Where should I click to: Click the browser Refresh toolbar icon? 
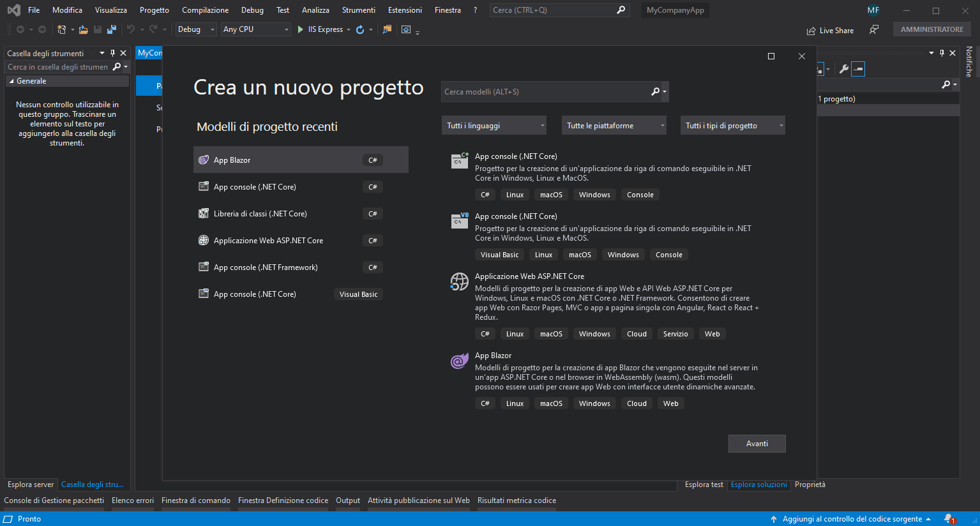pos(360,29)
